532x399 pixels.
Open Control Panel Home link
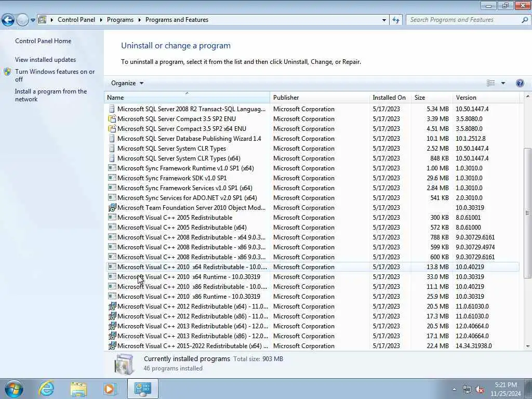point(43,41)
